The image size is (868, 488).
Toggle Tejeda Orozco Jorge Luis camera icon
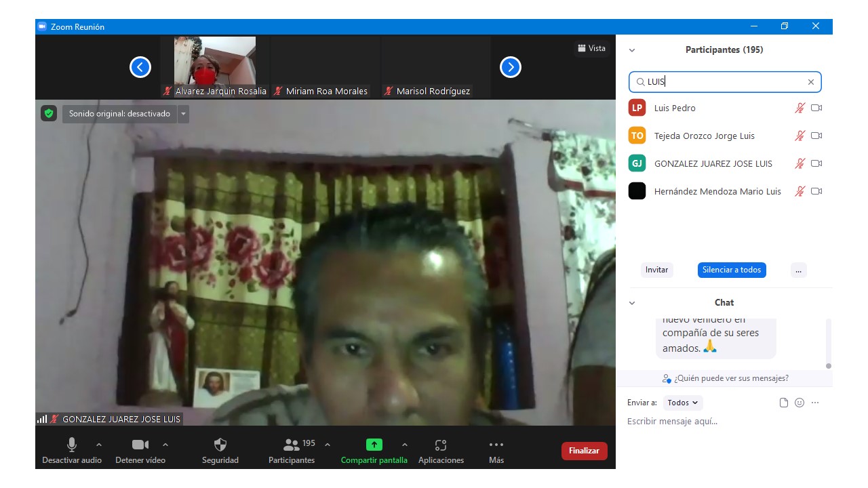pos(816,136)
